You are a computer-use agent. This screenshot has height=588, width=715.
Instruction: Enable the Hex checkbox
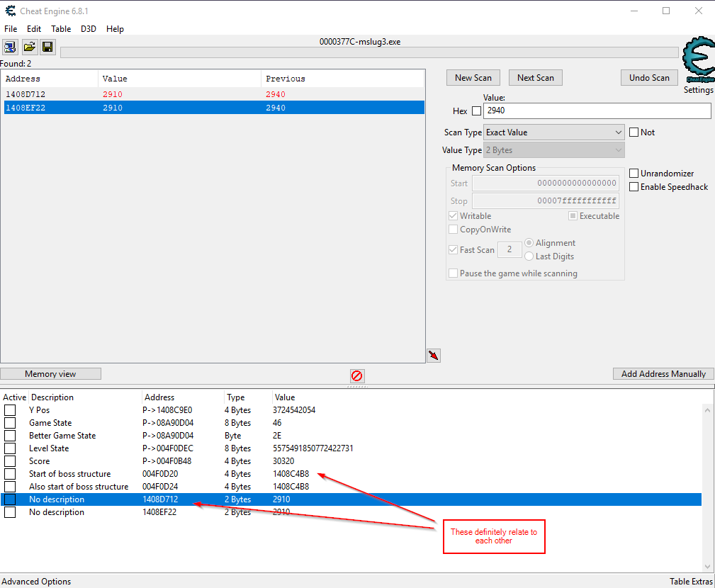coord(476,111)
